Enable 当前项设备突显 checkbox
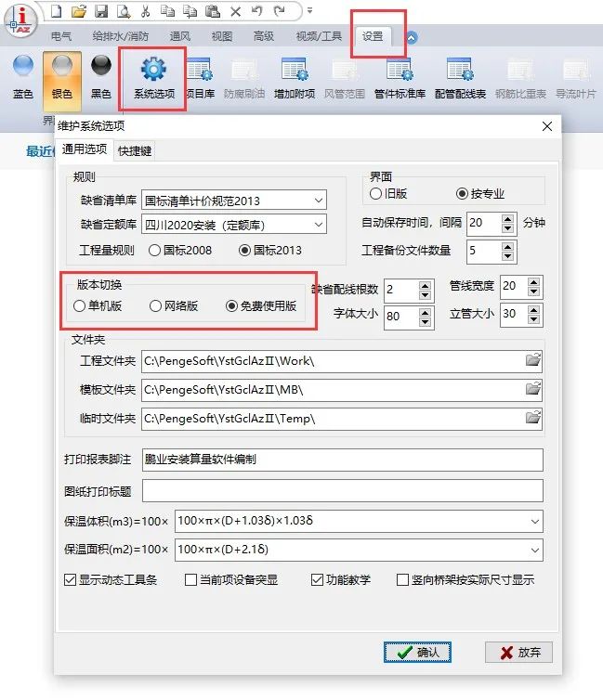This screenshot has height=700, width=603. 191,580
